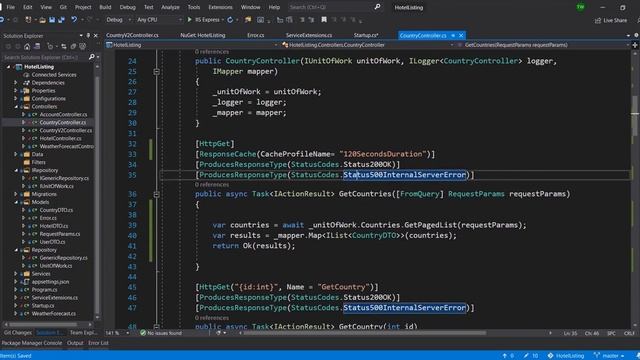Select appsettings.json in Solution Explorer
Image resolution: width=640 pixels, height=360 pixels.
coord(50,282)
